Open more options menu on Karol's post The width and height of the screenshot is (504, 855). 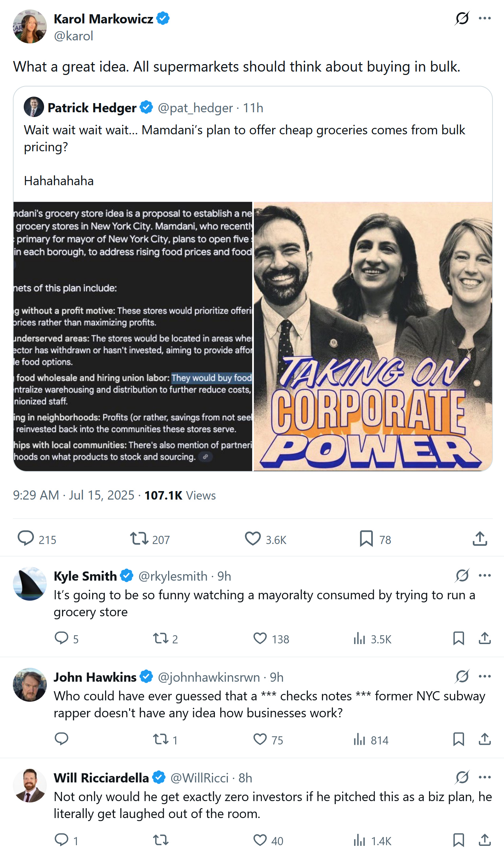(484, 18)
